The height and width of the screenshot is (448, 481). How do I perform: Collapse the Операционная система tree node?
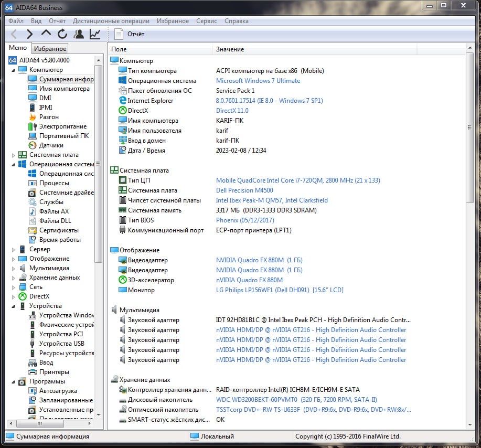pos(13,165)
